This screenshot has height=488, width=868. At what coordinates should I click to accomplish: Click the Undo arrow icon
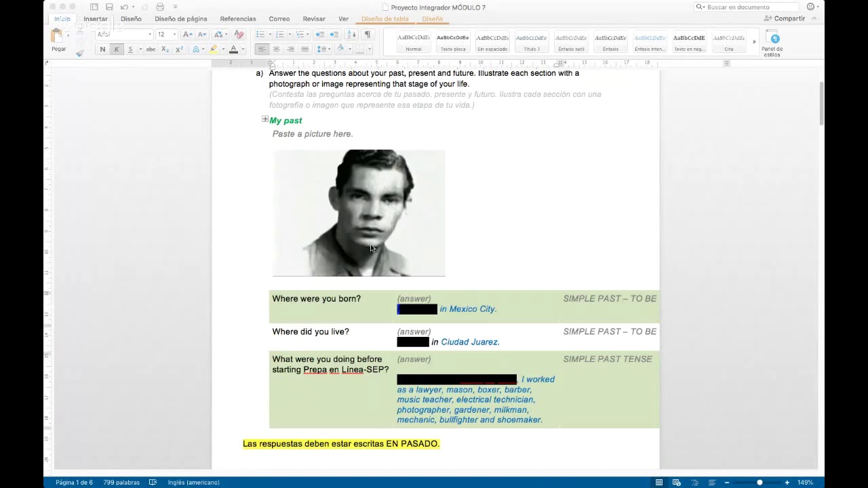tap(124, 7)
